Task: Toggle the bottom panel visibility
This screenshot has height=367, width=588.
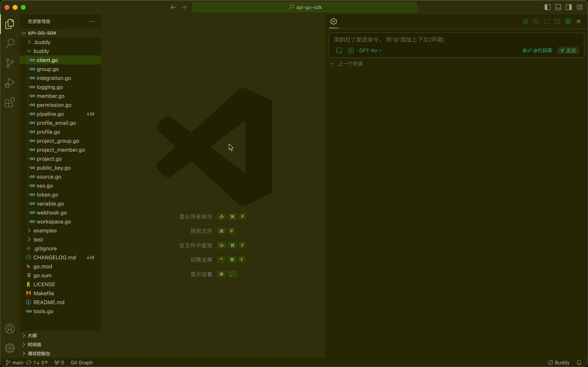Action: (x=558, y=7)
